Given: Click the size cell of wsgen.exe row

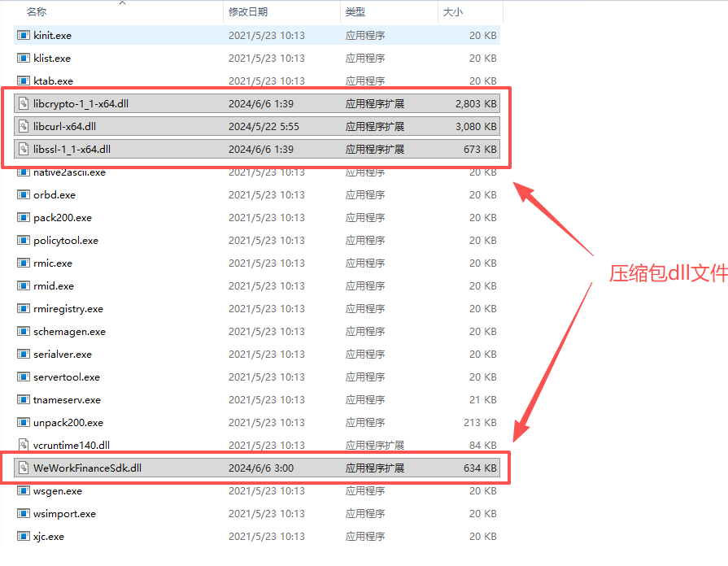Looking at the screenshot, I should 483,490.
